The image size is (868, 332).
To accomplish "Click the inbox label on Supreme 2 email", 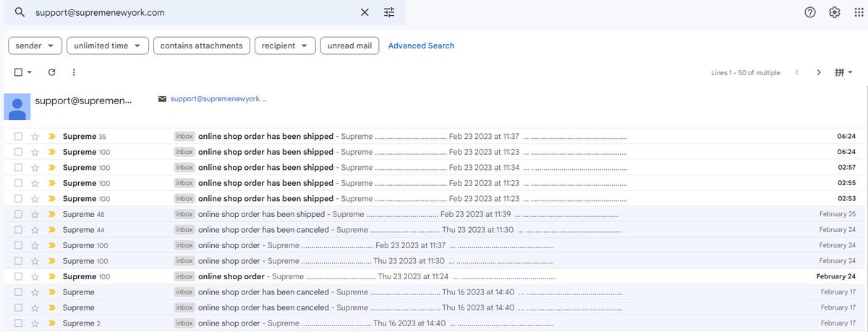I will 184,323.
